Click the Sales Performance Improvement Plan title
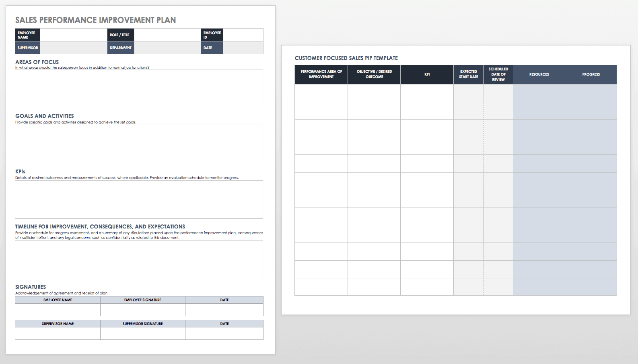 point(95,20)
